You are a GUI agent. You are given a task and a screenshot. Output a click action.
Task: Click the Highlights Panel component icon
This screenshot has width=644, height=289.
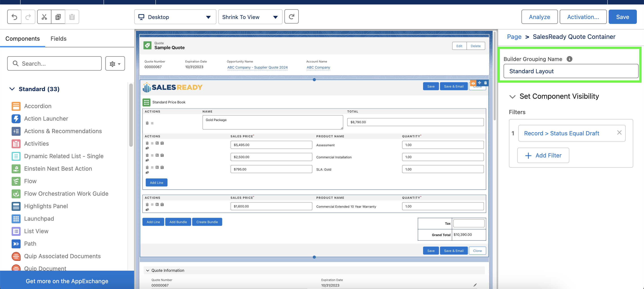(16, 206)
